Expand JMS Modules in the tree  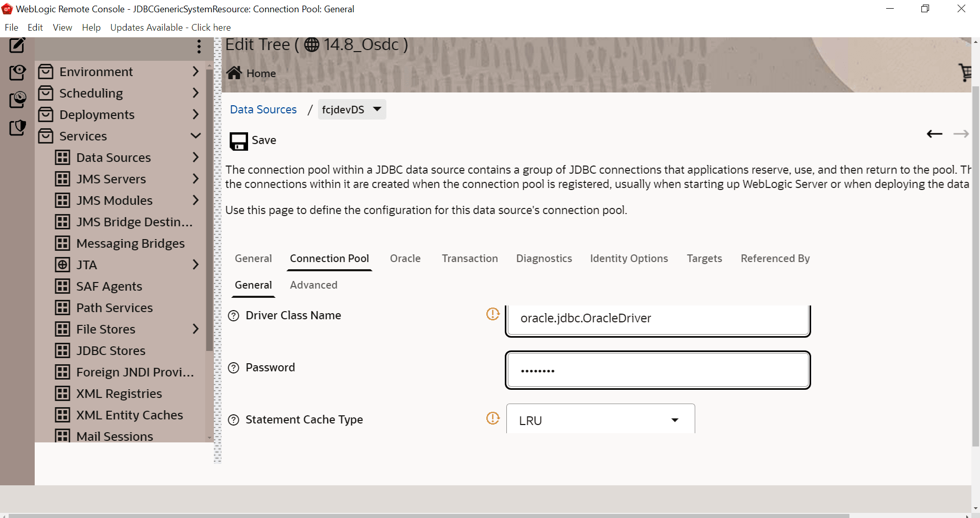click(195, 200)
